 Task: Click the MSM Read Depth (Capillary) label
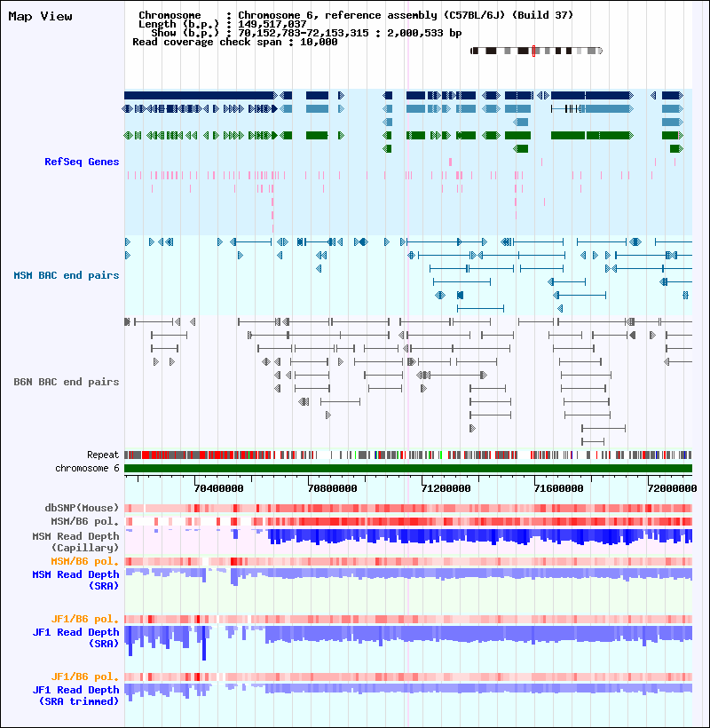coord(75,542)
